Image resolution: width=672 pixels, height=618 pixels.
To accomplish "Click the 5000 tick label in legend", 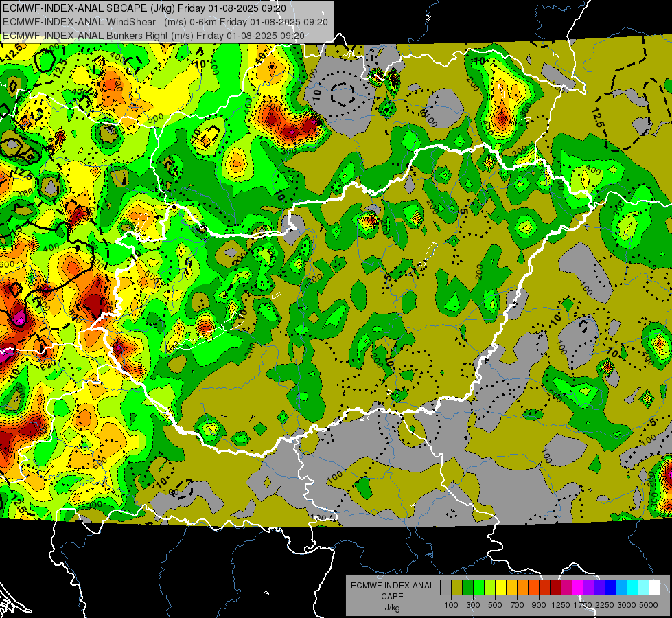I will coord(649,605).
